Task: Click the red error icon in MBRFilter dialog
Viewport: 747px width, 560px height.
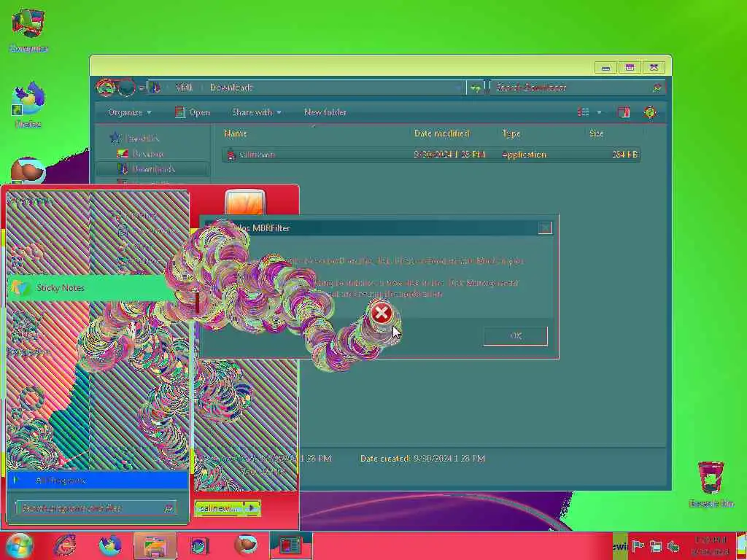Action: coord(381,313)
